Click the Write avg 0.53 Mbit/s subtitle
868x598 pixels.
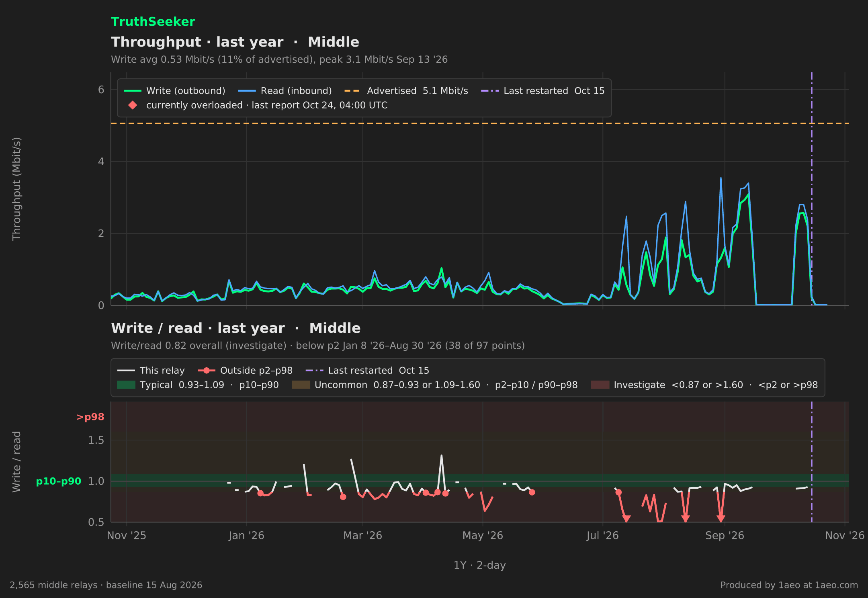click(x=279, y=59)
